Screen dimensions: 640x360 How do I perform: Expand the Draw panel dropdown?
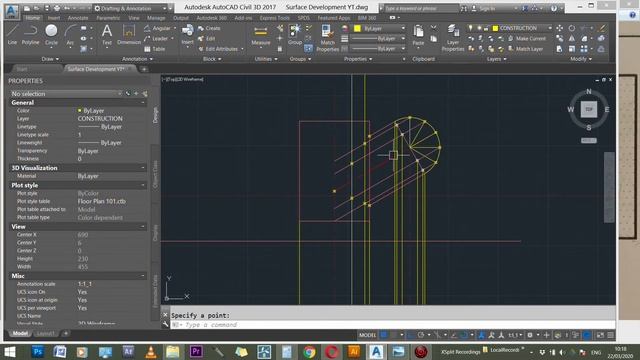pyautogui.click(x=50, y=59)
